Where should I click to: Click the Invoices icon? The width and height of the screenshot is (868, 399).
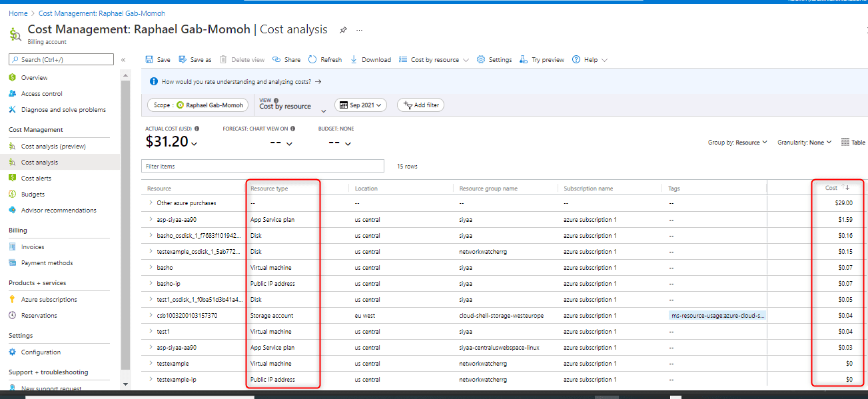tap(13, 247)
